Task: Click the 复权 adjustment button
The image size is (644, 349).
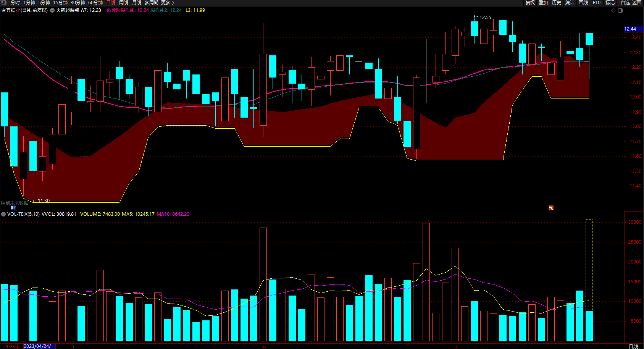Action: pyautogui.click(x=530, y=3)
